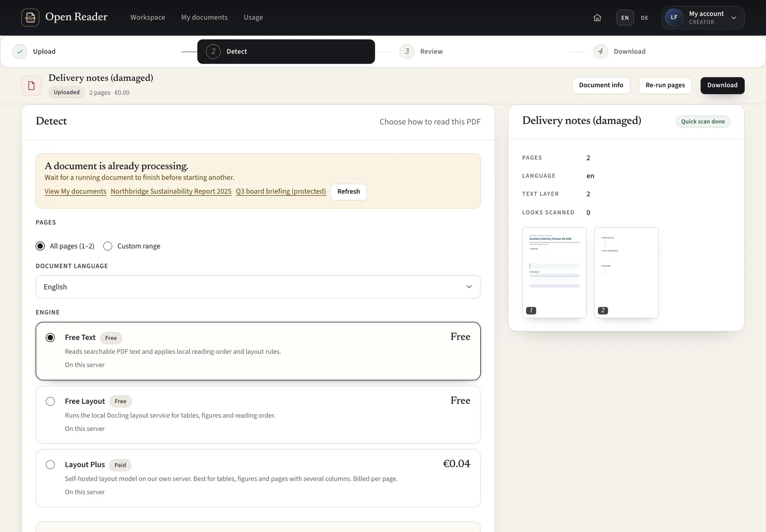
Task: Switch language to EN
Action: 625,18
